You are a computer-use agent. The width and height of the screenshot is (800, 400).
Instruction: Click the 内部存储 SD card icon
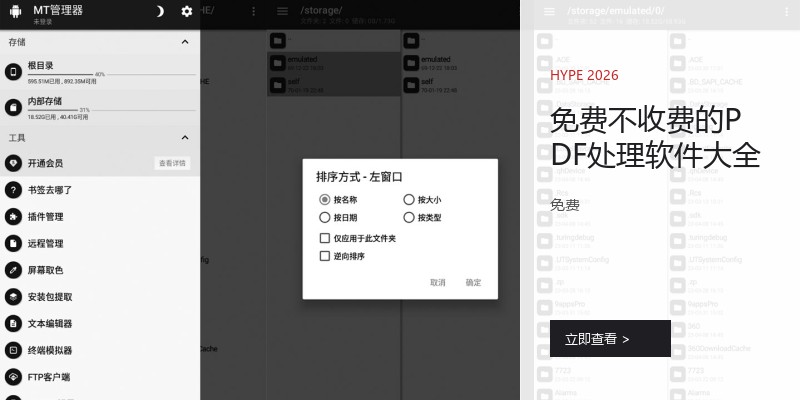tap(13, 108)
